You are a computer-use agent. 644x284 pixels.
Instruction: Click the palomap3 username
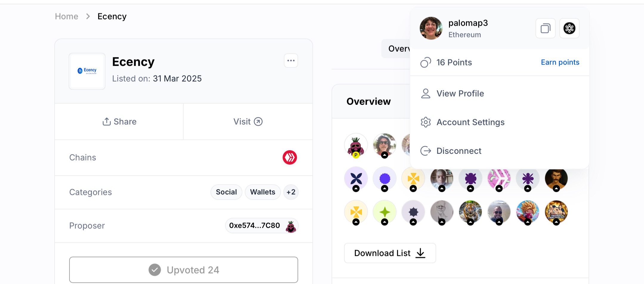468,23
